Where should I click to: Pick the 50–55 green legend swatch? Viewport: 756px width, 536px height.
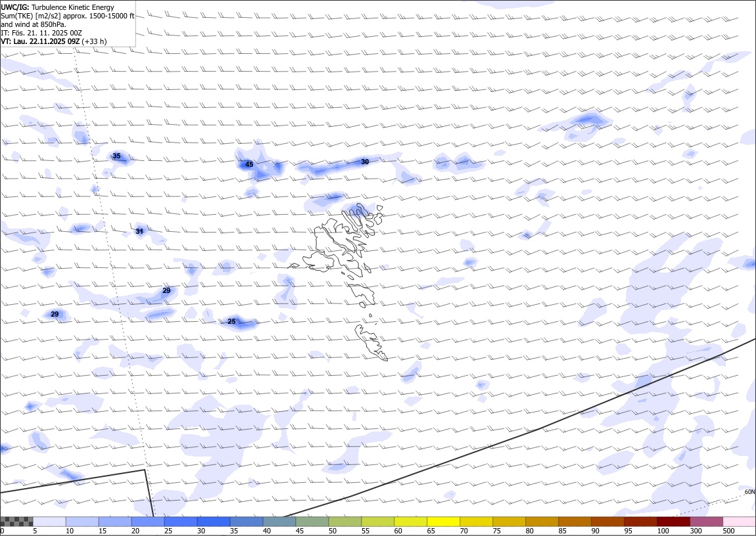click(x=344, y=522)
